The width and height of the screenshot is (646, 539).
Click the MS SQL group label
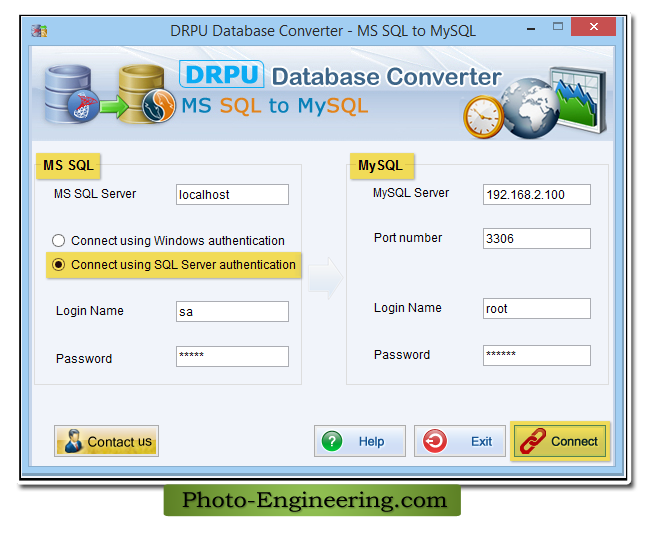68,166
